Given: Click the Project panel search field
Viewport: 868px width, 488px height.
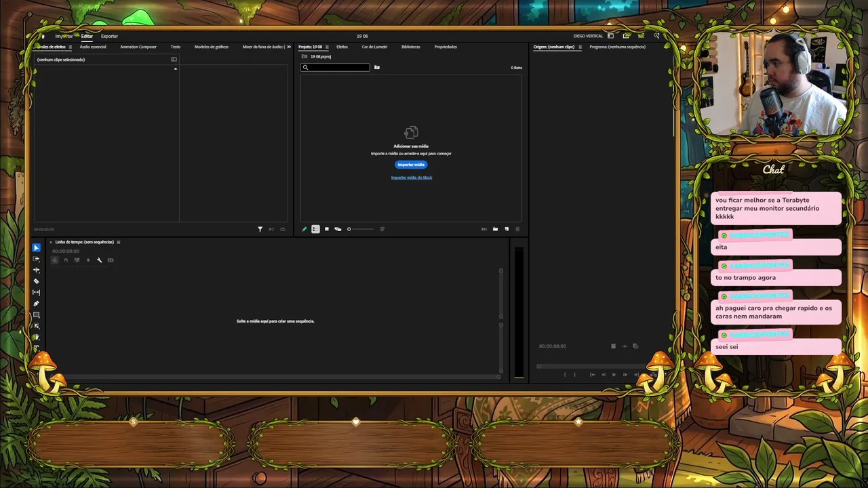Looking at the screenshot, I should (336, 67).
